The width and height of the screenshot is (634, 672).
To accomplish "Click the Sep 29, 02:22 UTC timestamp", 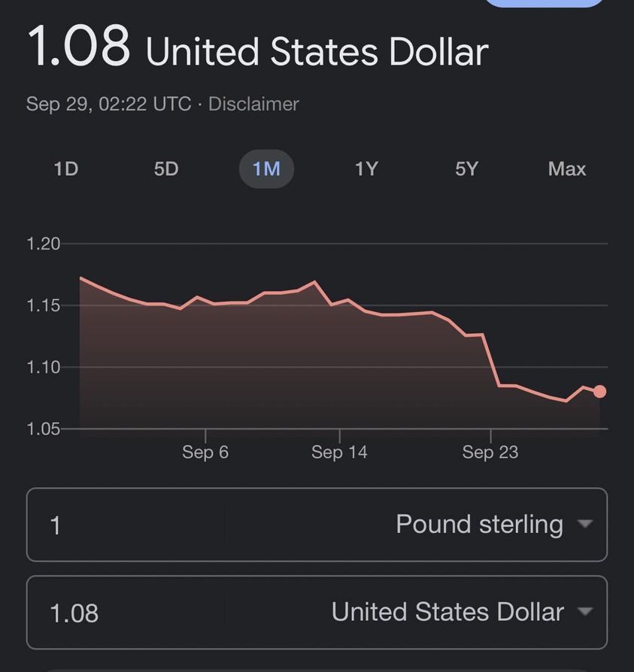I will 108,104.
